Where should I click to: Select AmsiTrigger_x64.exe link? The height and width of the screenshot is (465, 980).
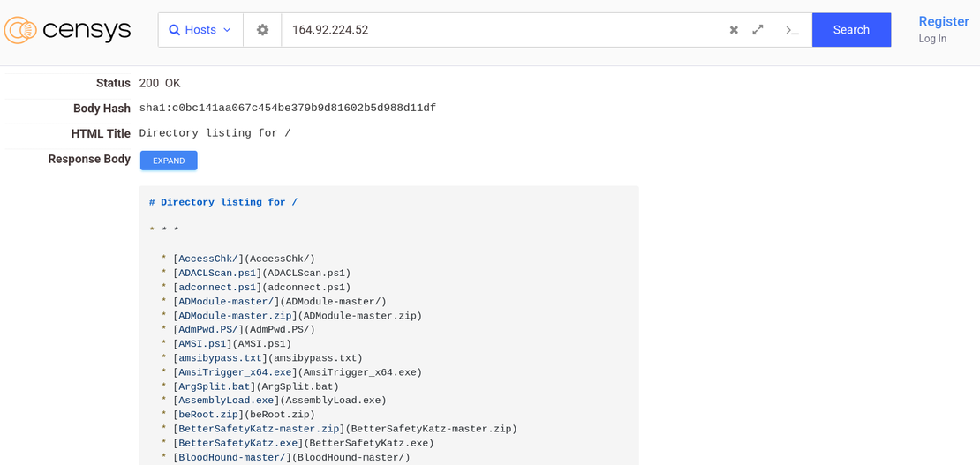[235, 372]
